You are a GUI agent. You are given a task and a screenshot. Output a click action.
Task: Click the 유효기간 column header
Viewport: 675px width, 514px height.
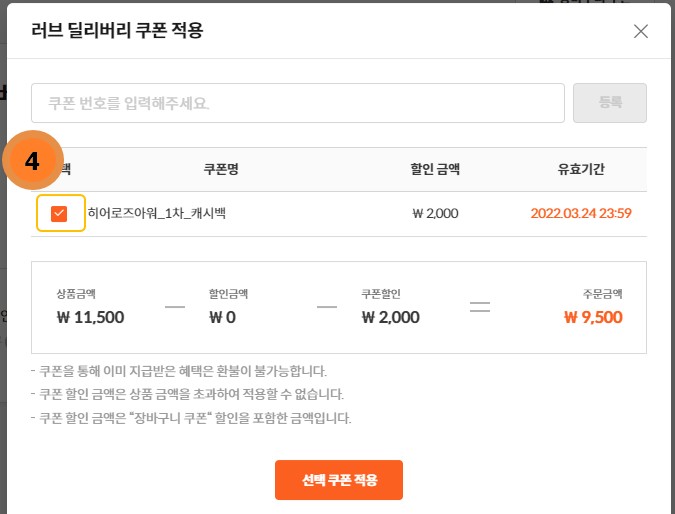click(x=582, y=169)
